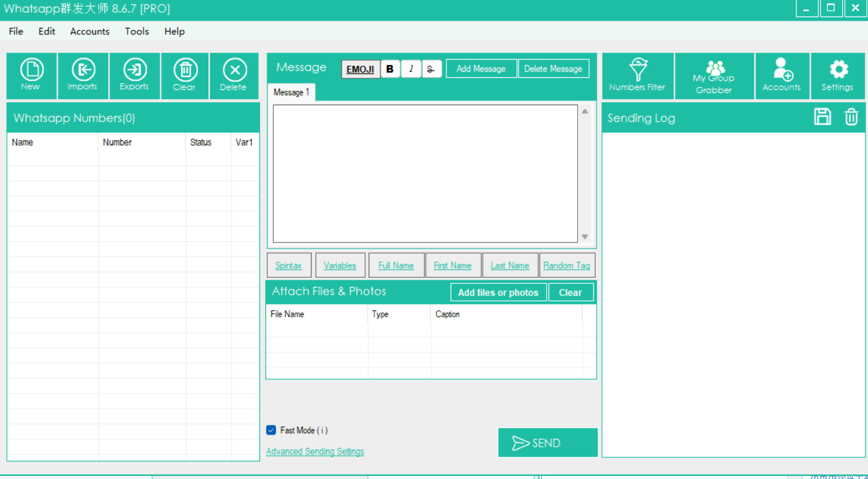
Task: Disable the Fast Mode checkbox
Action: (272, 430)
